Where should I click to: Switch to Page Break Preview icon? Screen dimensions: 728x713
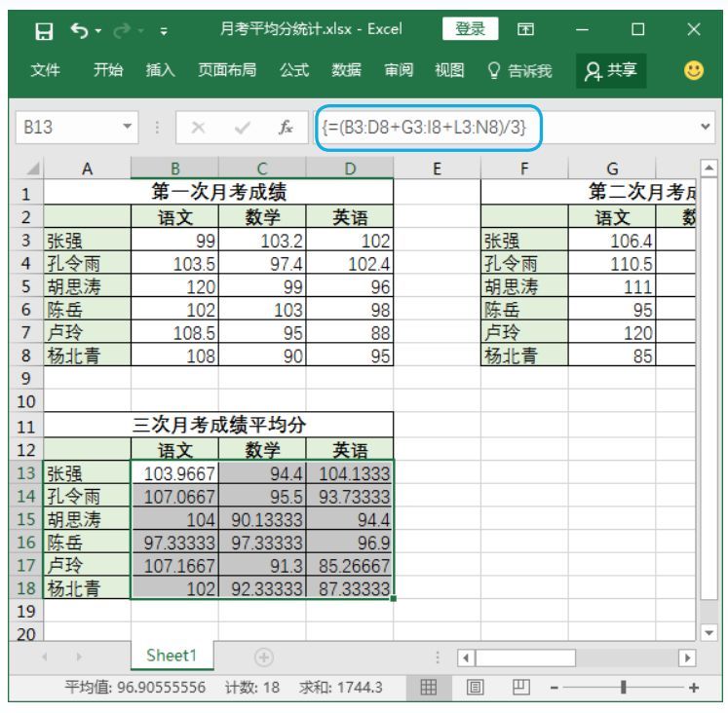pyautogui.click(x=520, y=687)
